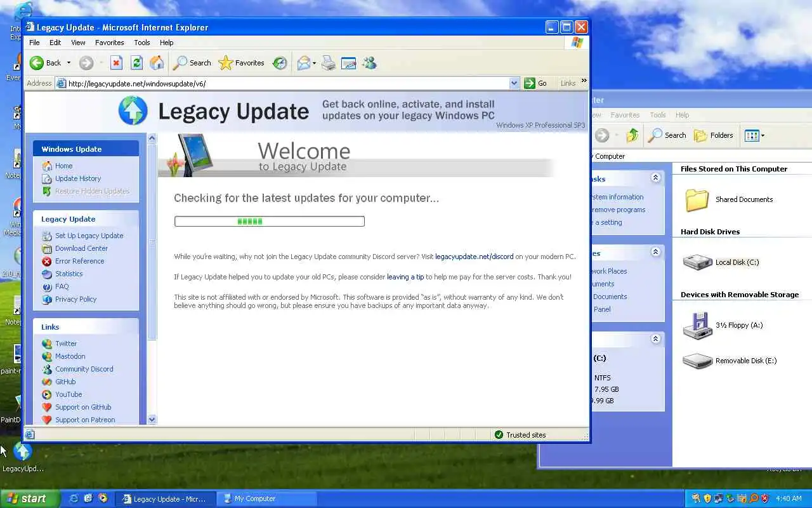Open the Twitter link icon
This screenshot has height=508, width=812.
click(x=47, y=344)
